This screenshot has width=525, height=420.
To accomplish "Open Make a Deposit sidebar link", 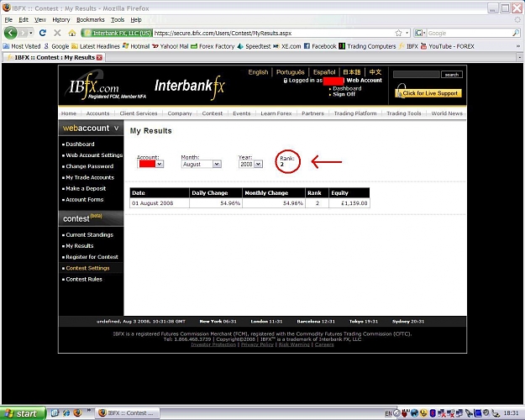I will [x=86, y=188].
